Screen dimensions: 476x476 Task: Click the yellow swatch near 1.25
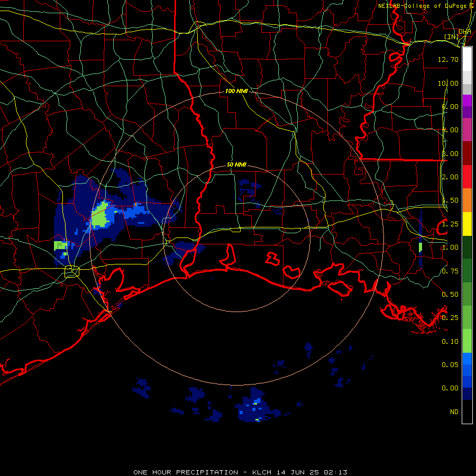pyautogui.click(x=467, y=223)
